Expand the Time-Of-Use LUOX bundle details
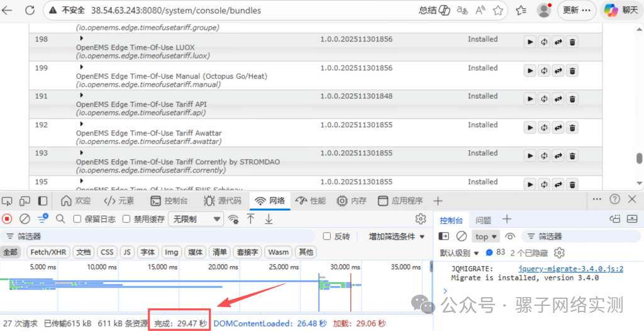644x331 pixels. [81, 38]
